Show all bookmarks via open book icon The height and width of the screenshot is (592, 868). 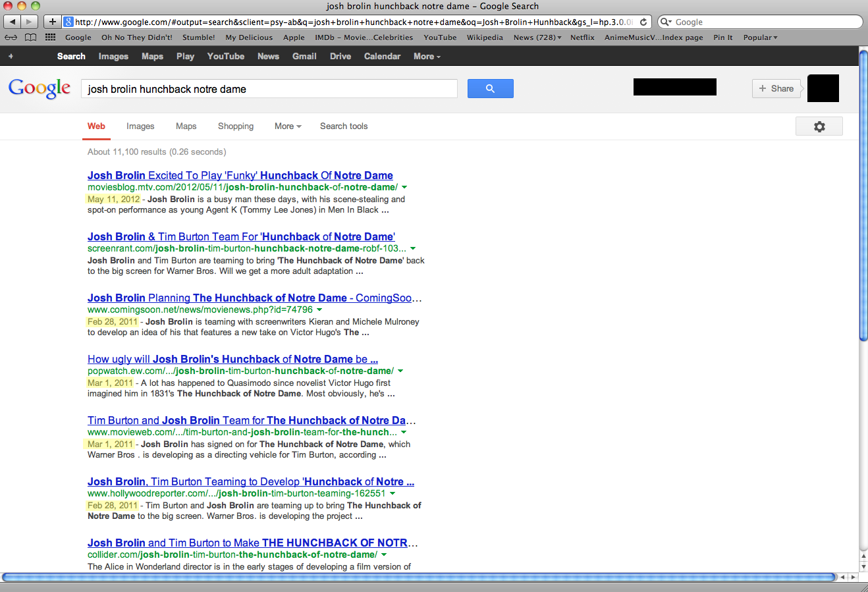pos(30,38)
